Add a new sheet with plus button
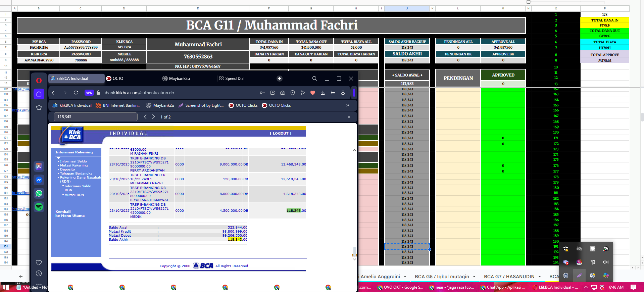This screenshot has width=644, height=292. coord(21,277)
